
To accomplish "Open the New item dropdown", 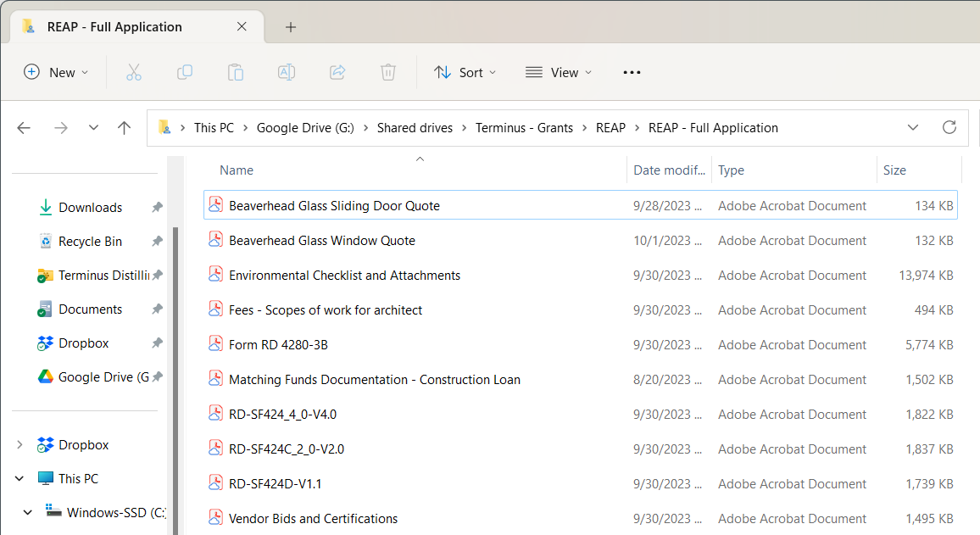I will point(56,73).
